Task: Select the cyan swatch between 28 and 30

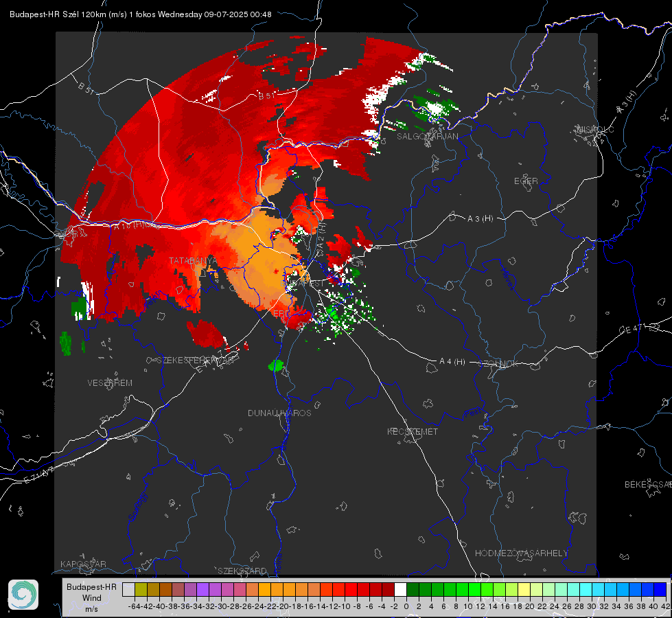Action: 586,590
